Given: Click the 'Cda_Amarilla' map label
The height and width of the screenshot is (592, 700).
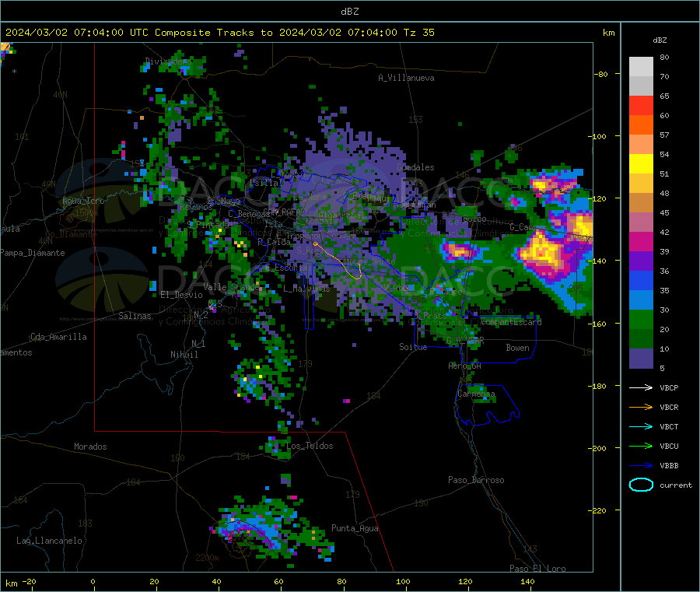Looking at the screenshot, I should pos(58,337).
